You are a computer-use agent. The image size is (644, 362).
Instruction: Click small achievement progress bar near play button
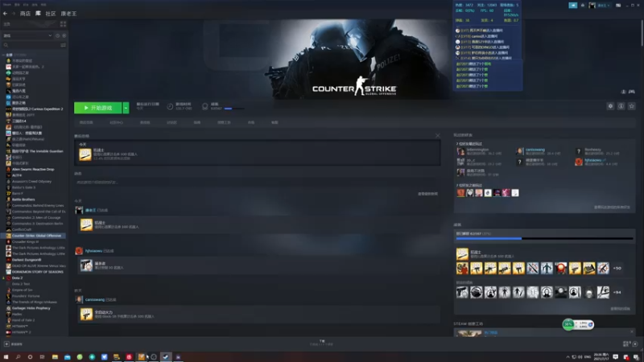[234, 109]
